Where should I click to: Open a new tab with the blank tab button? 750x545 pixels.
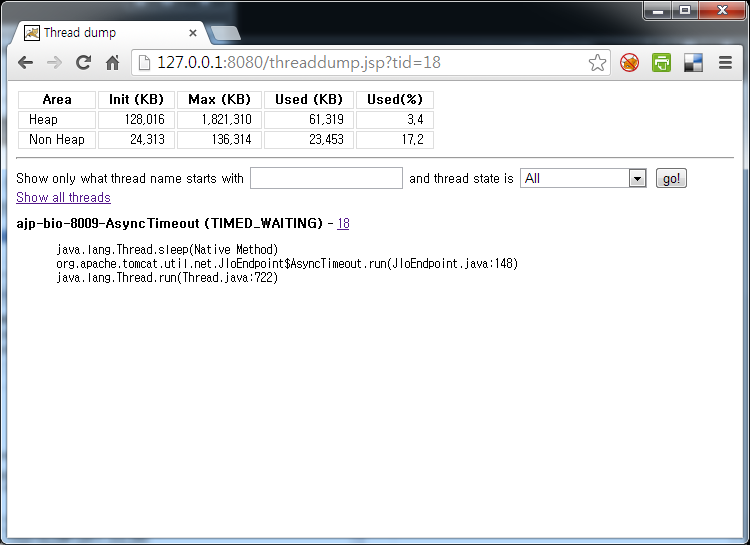point(226,33)
